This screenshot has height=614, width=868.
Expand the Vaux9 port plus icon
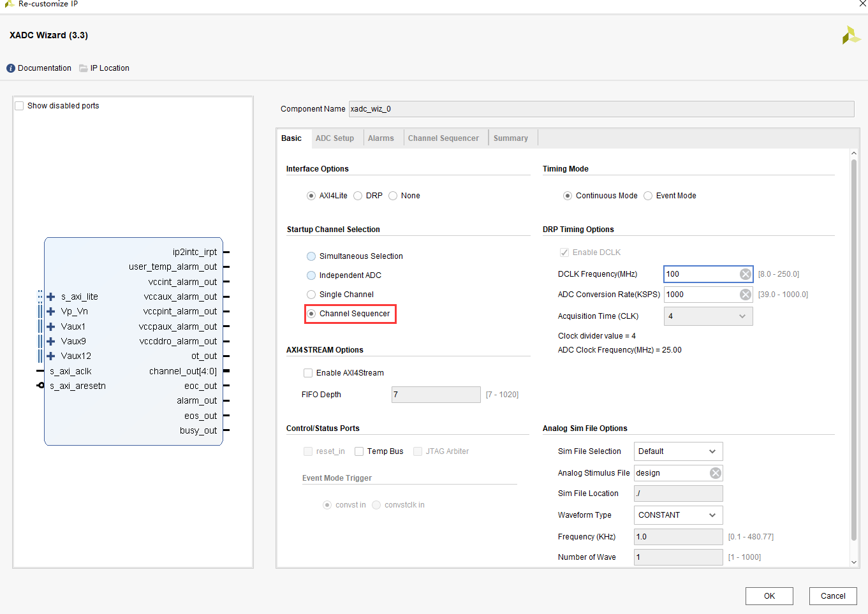click(x=51, y=341)
